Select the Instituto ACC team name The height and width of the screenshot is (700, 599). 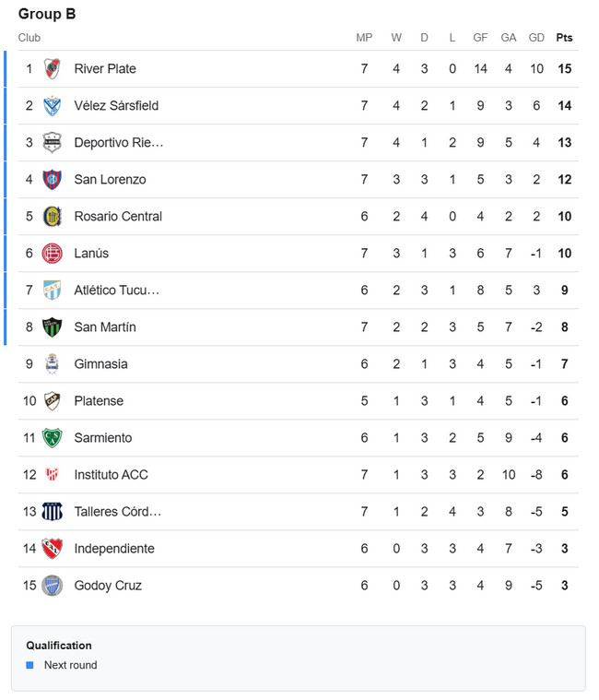112,475
